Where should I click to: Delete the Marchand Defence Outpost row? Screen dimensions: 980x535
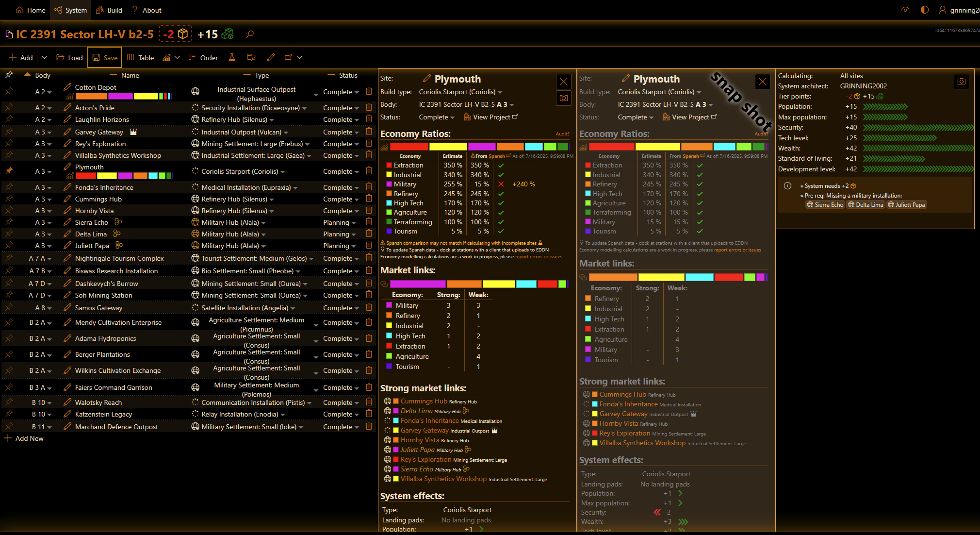[x=369, y=426]
